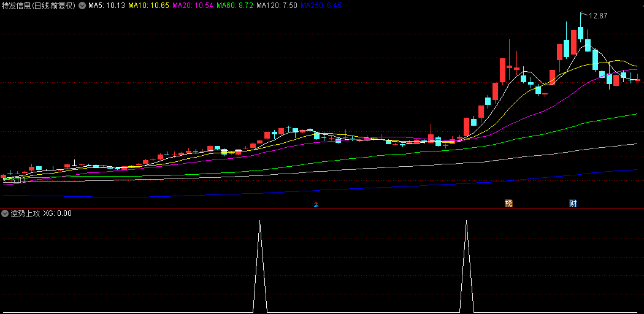644x314 pixels.
Task: Expand the 逆势上攻 indicator dropdown arrow
Action: [5, 213]
